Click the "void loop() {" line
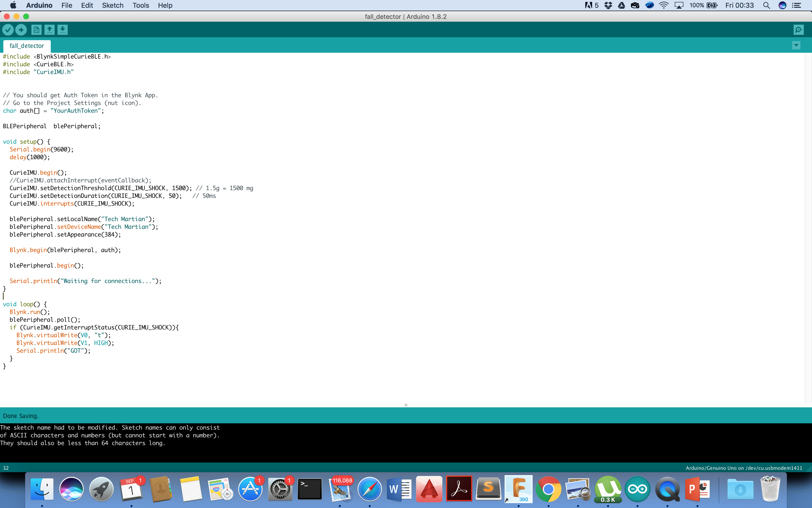 point(25,304)
